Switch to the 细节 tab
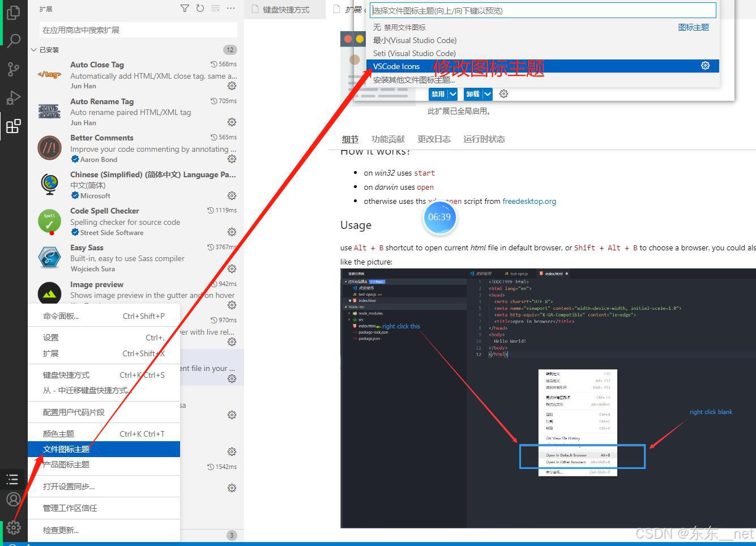Screen dimensions: 756x546 [350, 139]
